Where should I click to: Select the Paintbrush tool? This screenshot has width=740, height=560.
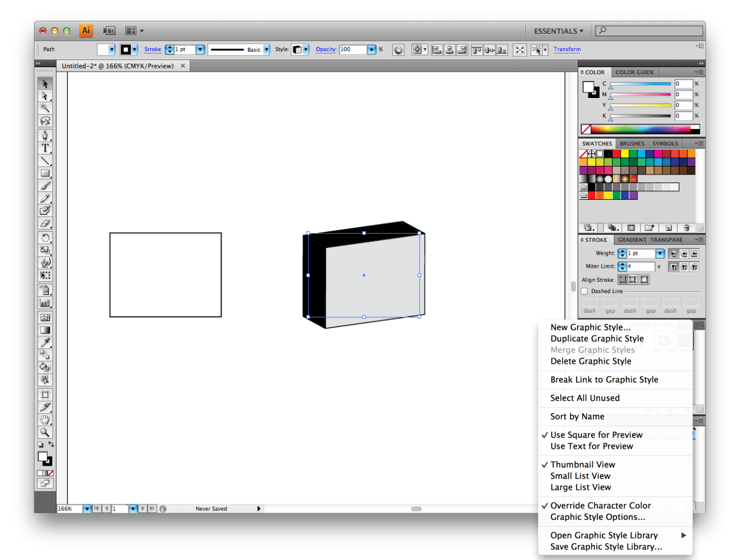45,186
